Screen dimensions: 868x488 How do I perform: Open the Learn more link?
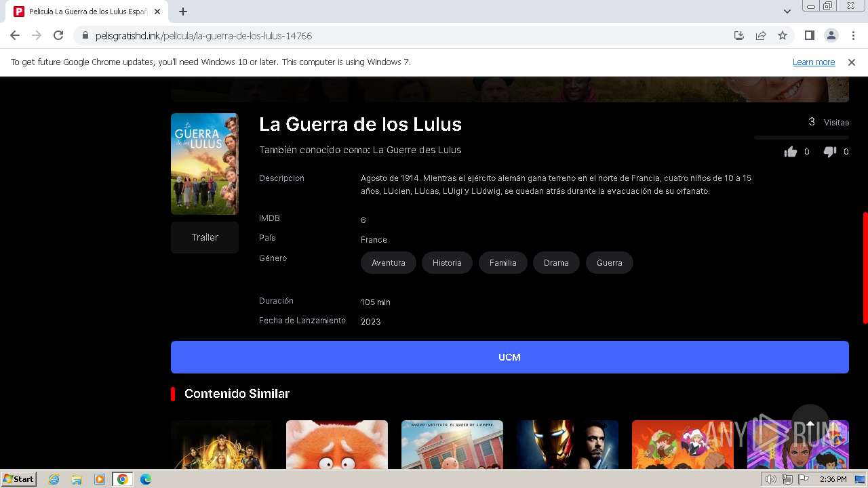814,62
